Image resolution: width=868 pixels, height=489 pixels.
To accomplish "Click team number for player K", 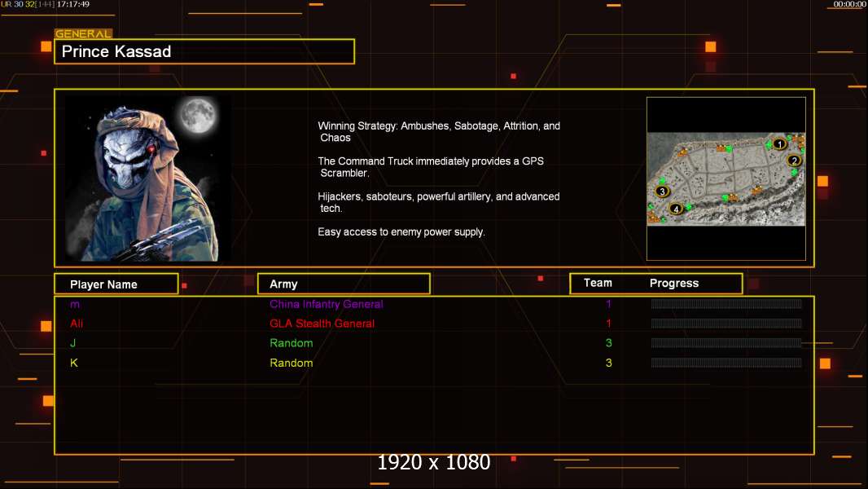I will [x=608, y=363].
